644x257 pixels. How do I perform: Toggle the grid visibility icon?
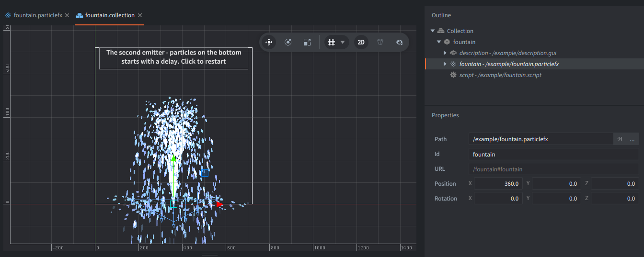(332, 42)
